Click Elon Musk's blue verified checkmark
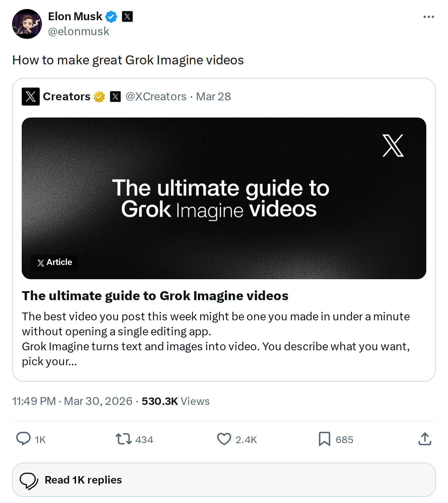The width and height of the screenshot is (448, 503). pos(111,16)
